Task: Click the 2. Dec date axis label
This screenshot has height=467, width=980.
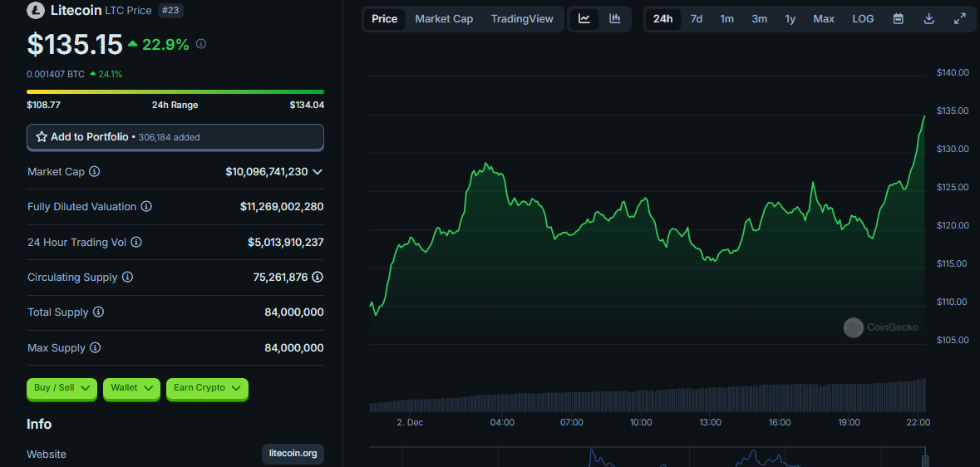Action: pos(410,422)
